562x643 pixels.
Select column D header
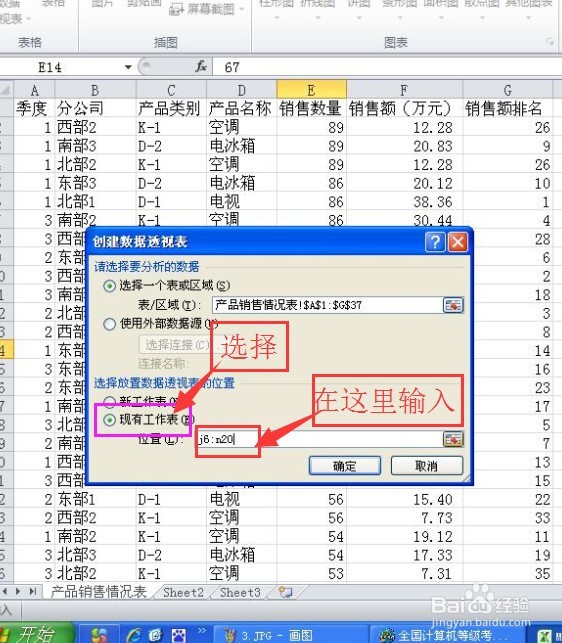[x=242, y=90]
